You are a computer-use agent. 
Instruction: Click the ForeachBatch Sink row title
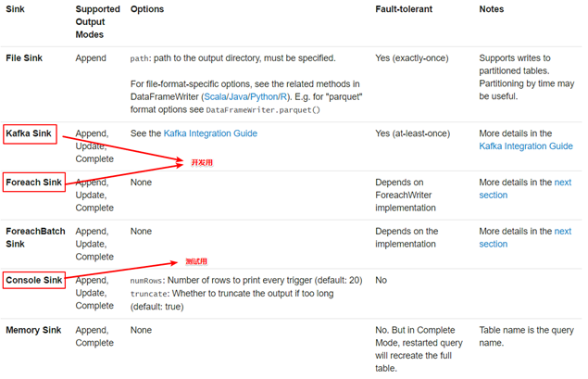pyautogui.click(x=35, y=237)
